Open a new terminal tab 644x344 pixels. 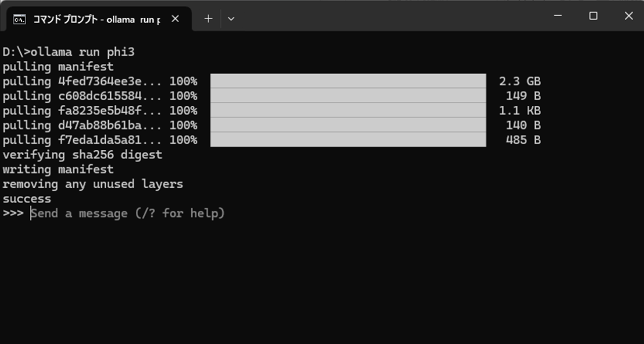click(x=208, y=18)
